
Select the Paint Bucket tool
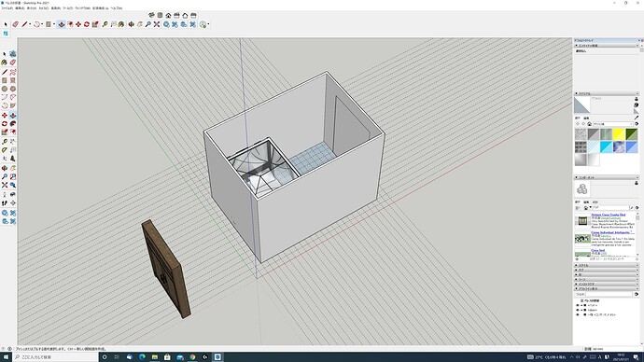click(121, 24)
